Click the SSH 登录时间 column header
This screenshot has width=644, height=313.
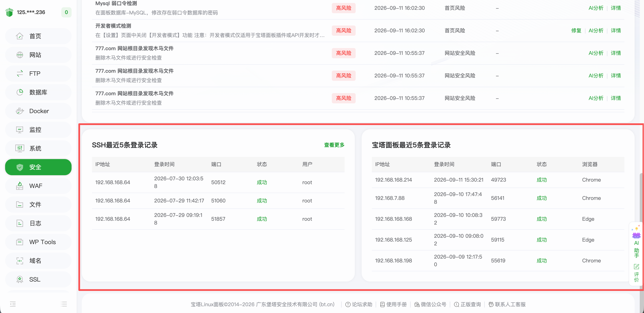tap(164, 164)
